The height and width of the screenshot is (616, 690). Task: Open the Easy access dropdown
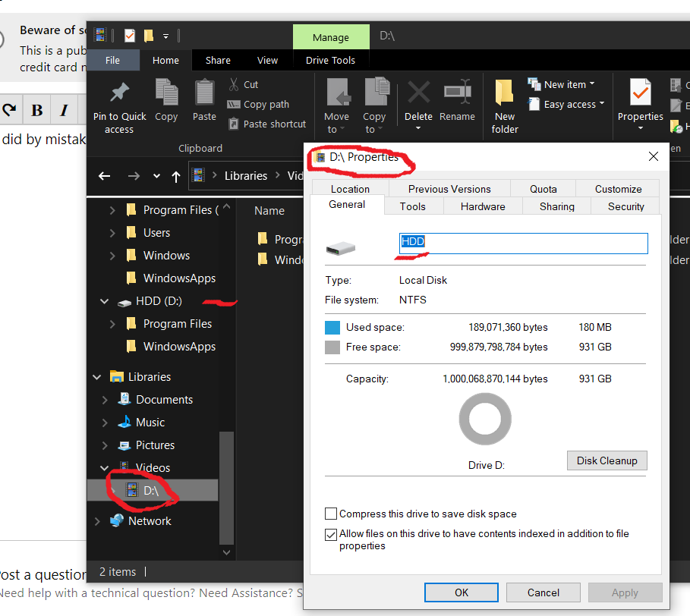coord(602,103)
